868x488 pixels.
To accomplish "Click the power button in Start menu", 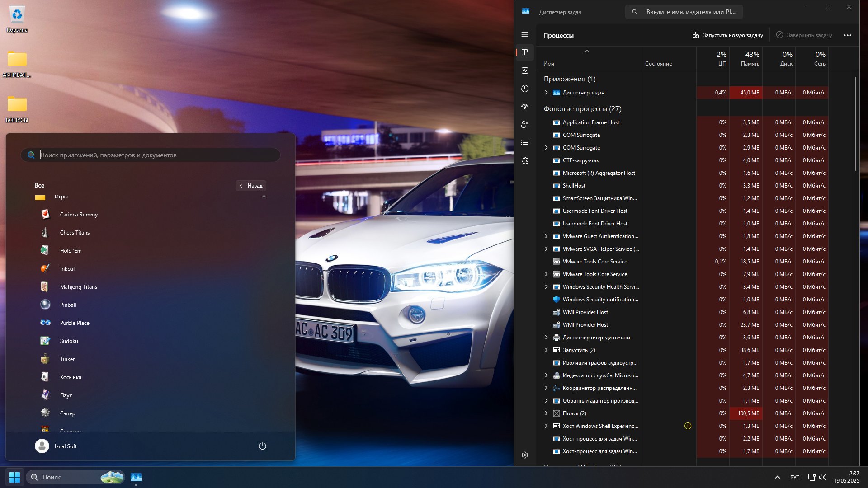I will click(x=263, y=446).
